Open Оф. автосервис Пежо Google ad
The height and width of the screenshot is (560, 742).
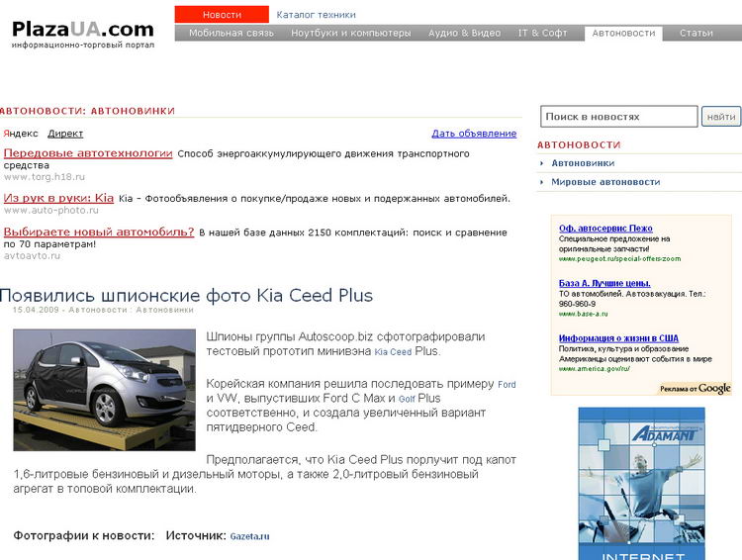605,229
